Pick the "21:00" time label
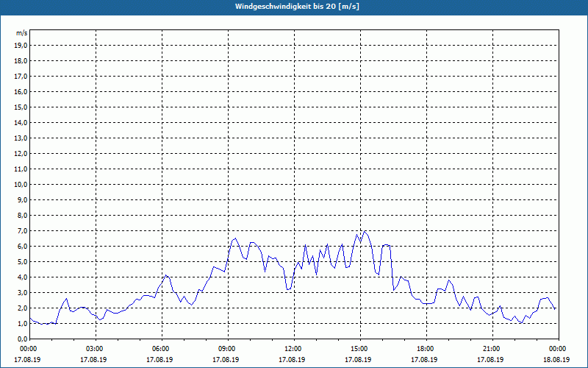588x368 pixels. (x=492, y=349)
